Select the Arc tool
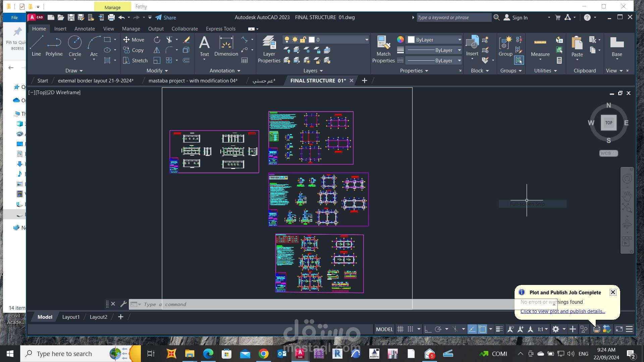This screenshot has height=362, width=644. click(x=94, y=46)
